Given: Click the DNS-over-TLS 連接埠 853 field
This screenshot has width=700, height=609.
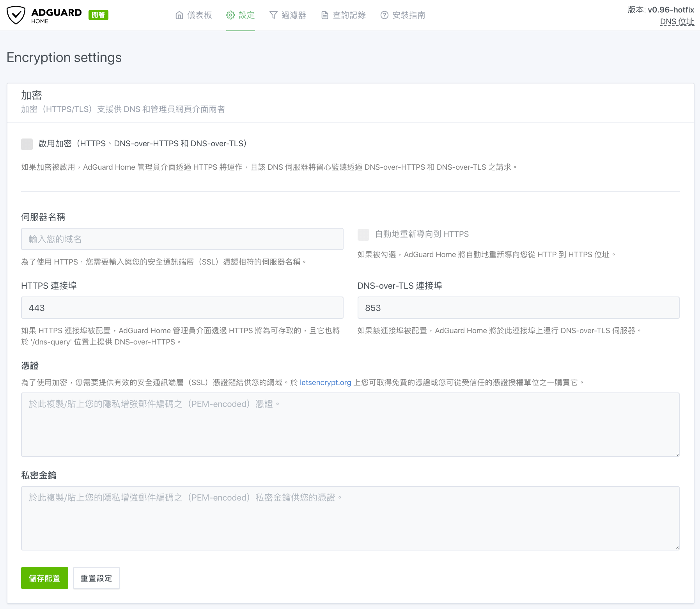Looking at the screenshot, I should click(519, 308).
